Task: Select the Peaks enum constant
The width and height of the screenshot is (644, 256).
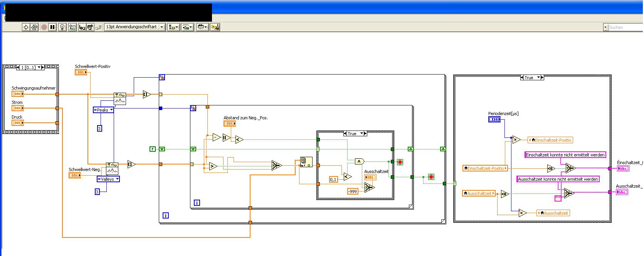Action: [x=103, y=110]
